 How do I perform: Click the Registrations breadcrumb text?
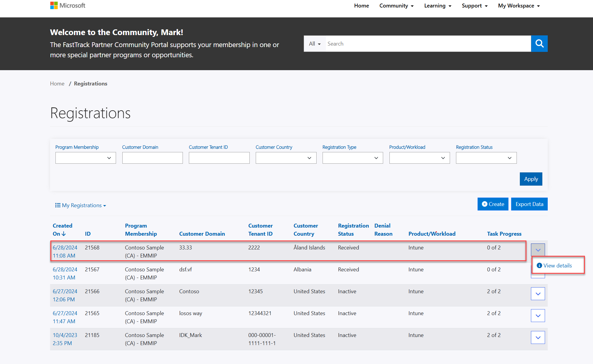click(91, 84)
